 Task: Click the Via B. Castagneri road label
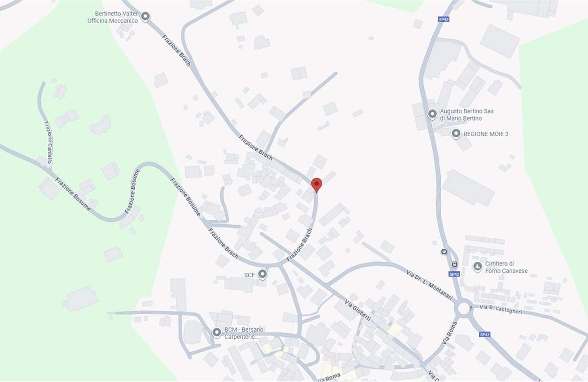coord(501,309)
